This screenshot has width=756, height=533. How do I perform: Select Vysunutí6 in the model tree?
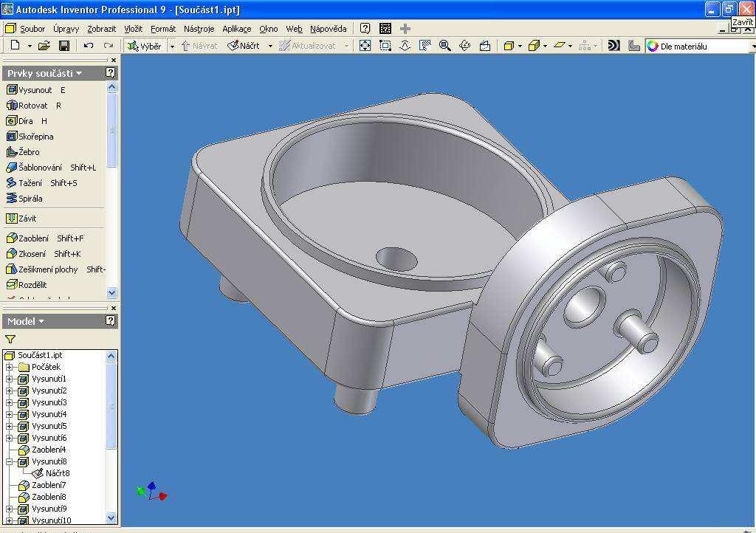click(x=42, y=438)
